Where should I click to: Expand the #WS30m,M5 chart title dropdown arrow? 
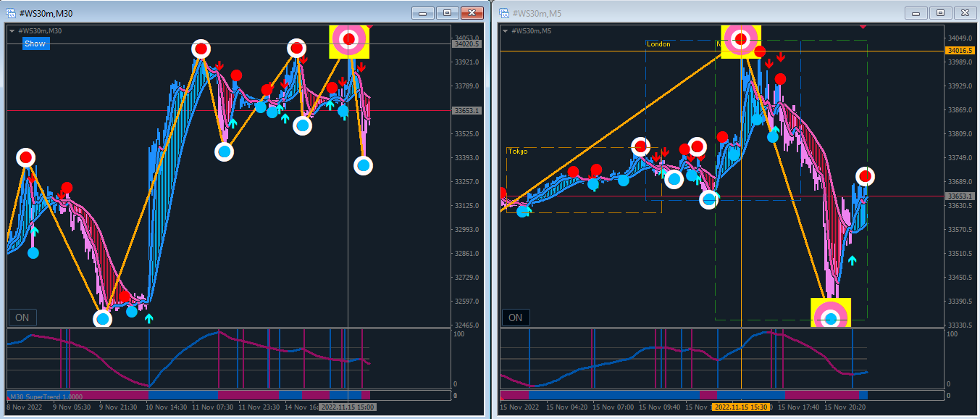(x=505, y=31)
